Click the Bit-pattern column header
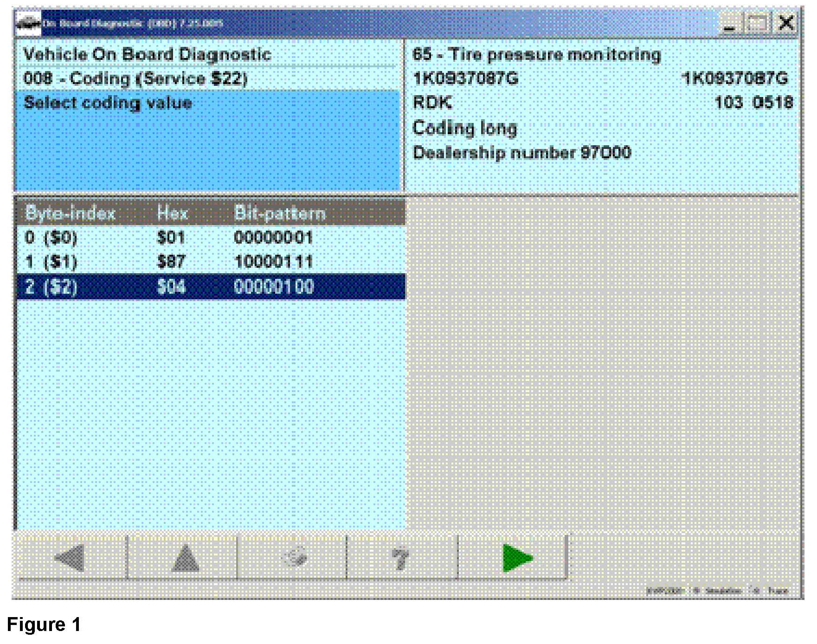 [x=280, y=213]
